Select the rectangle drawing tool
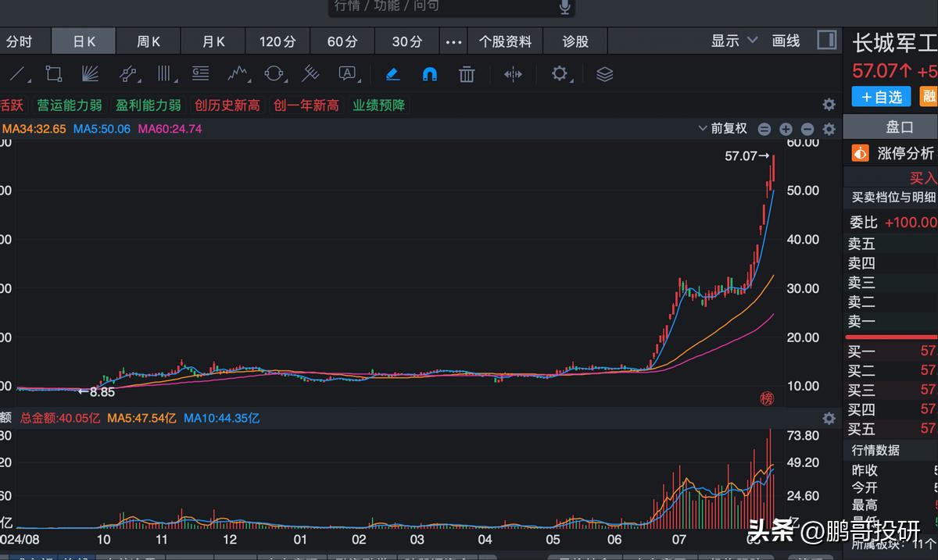The image size is (938, 560). coord(52,73)
